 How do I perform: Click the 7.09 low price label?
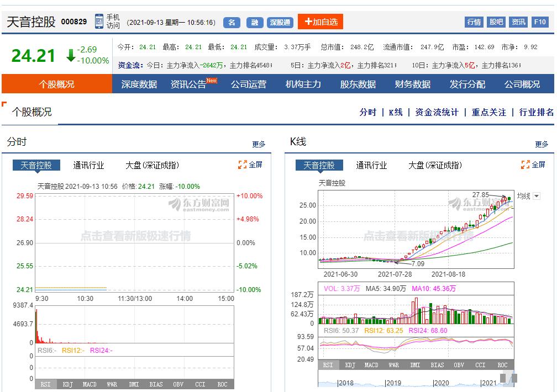point(418,263)
